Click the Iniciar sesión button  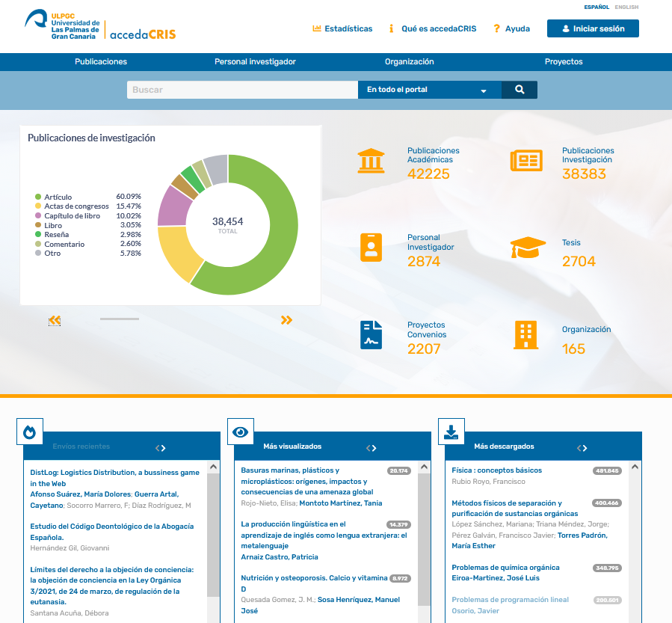[593, 28]
